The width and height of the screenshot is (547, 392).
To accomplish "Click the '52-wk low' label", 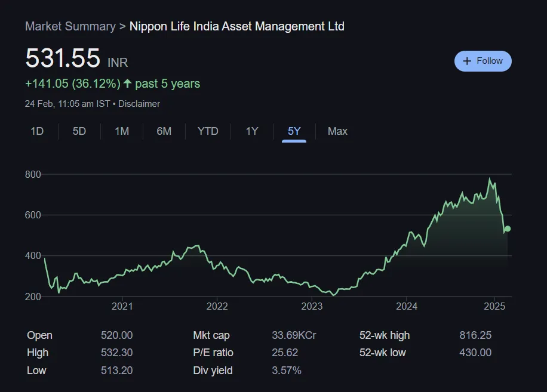I will pyautogui.click(x=382, y=353).
